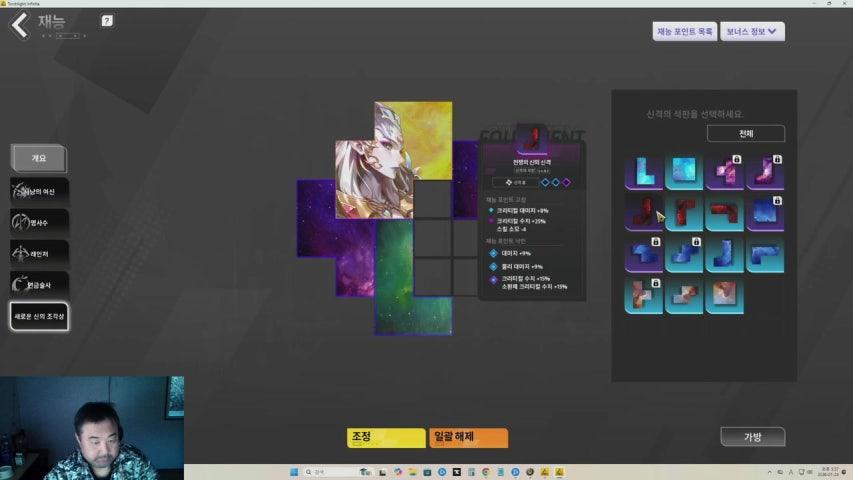Open the question mark help icon
This screenshot has height=480, width=853.
pyautogui.click(x=107, y=21)
